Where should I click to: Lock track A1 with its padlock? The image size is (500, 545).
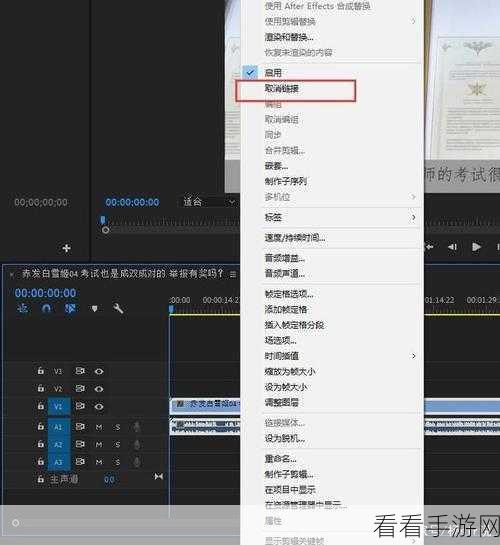click(x=40, y=426)
